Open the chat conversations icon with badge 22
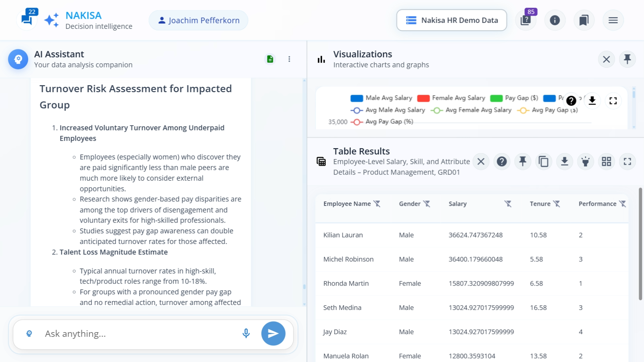Image resolution: width=644 pixels, height=362 pixels. click(27, 19)
